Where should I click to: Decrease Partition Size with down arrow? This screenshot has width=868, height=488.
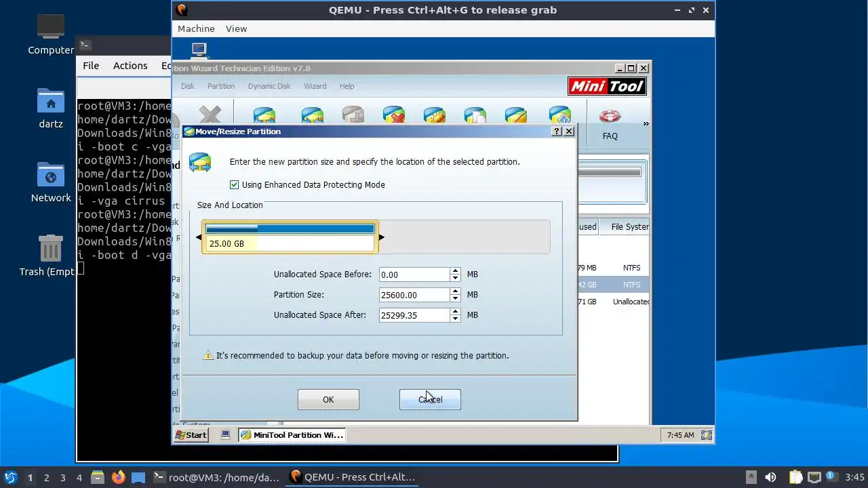[x=455, y=298]
